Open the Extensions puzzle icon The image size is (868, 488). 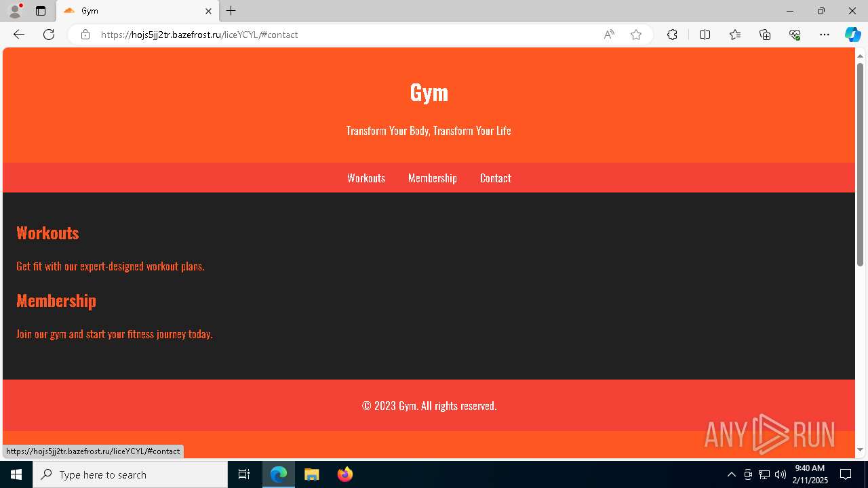pyautogui.click(x=672, y=35)
